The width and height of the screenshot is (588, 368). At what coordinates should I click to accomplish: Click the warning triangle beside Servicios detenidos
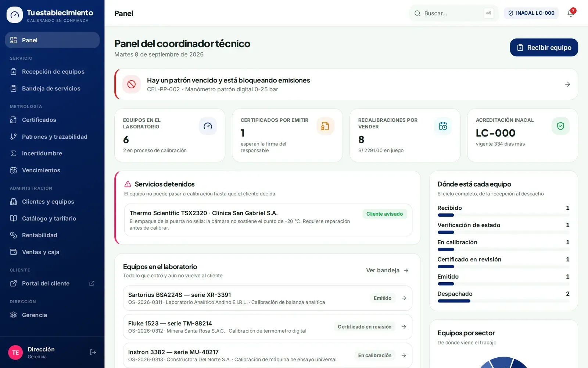point(128,184)
